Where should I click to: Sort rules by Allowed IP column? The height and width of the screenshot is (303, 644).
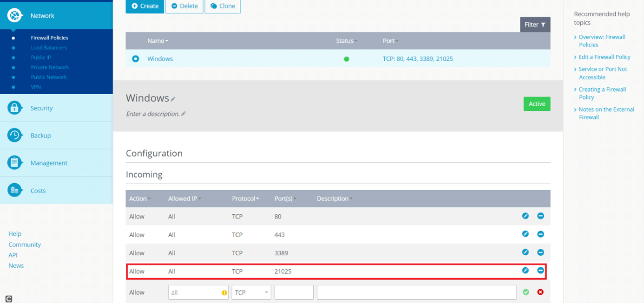click(184, 199)
